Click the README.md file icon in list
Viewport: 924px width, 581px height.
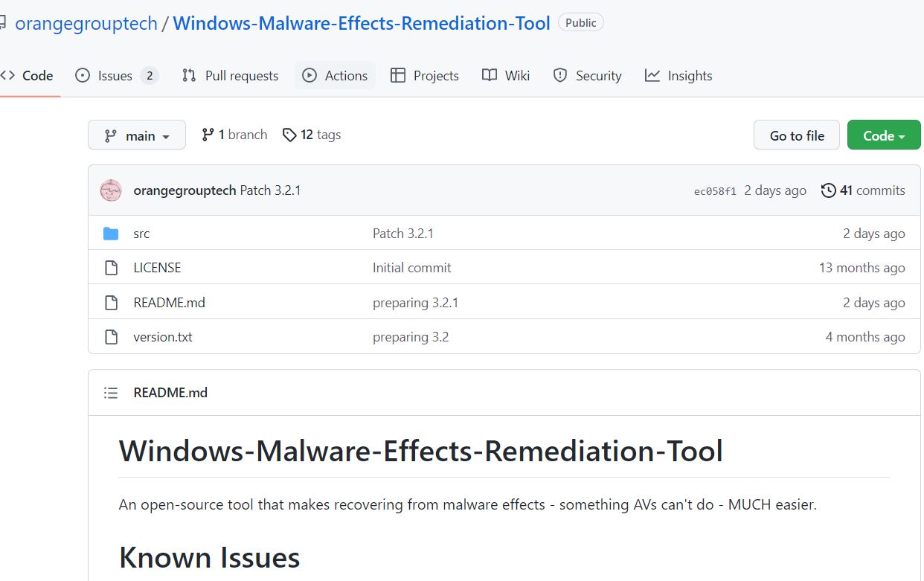(111, 303)
